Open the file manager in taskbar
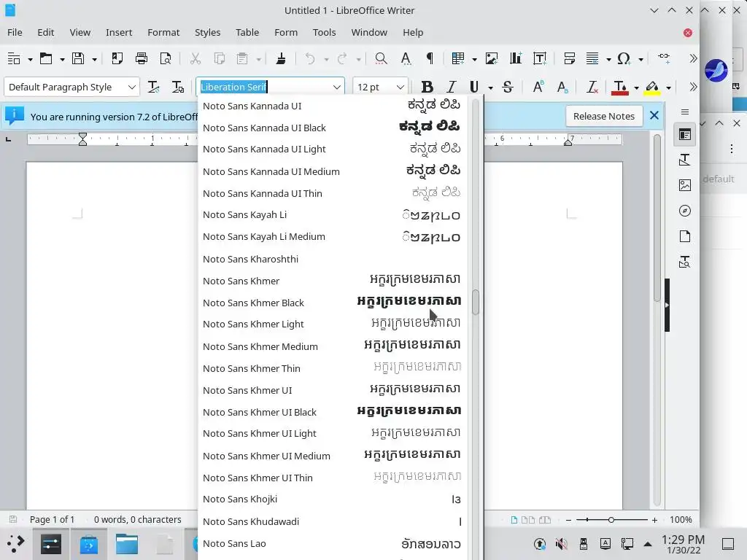The width and height of the screenshot is (747, 560). (127, 543)
